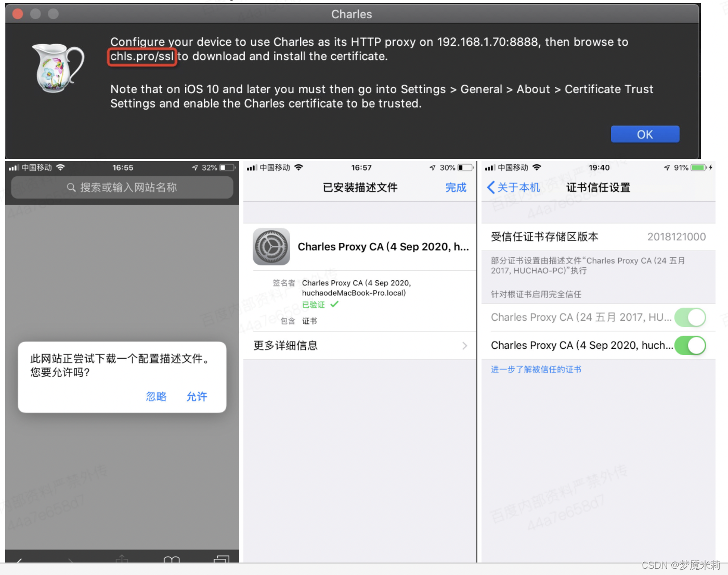Viewport: 728px width, 575px height.
Task: Tap 针对根证书启用完全信任 section header
Action: [x=536, y=294]
